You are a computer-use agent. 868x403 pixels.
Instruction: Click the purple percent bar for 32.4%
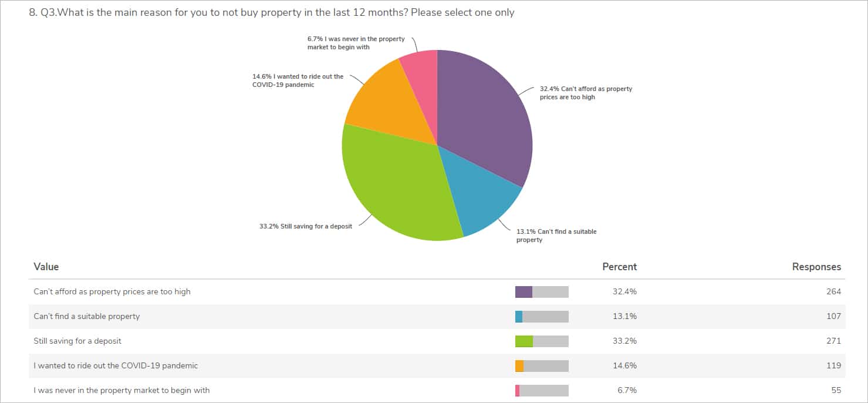523,292
